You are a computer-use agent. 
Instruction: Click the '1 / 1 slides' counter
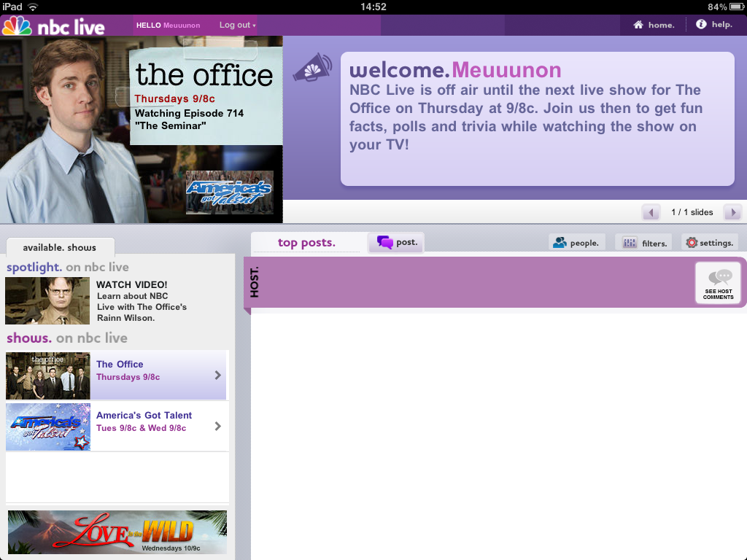692,212
